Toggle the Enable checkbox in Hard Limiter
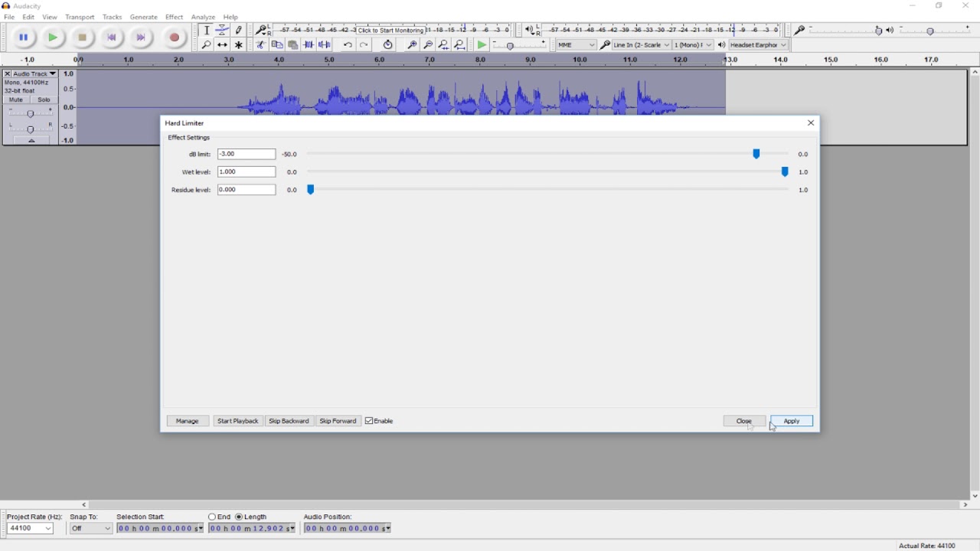Viewport: 980px width, 551px height. (369, 421)
